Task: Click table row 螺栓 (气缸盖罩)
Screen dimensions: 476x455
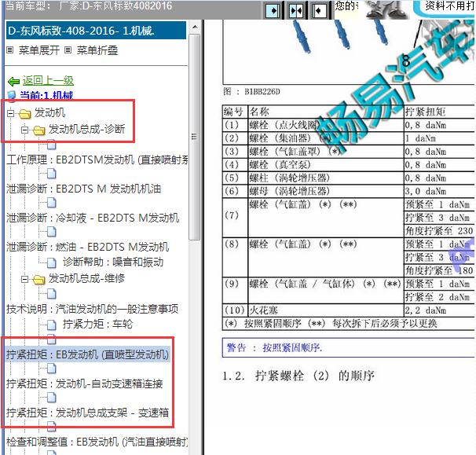Action: (x=349, y=151)
